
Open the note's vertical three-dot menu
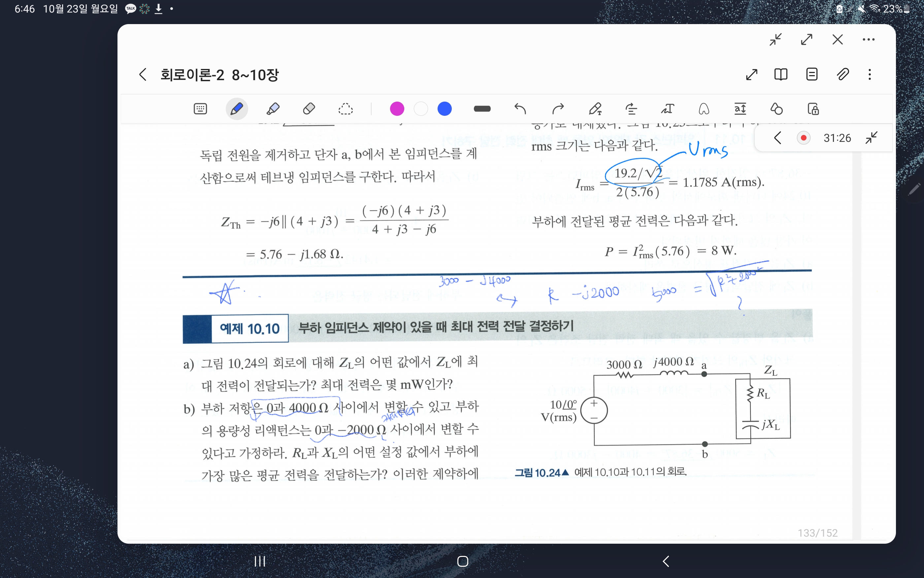[x=870, y=74]
